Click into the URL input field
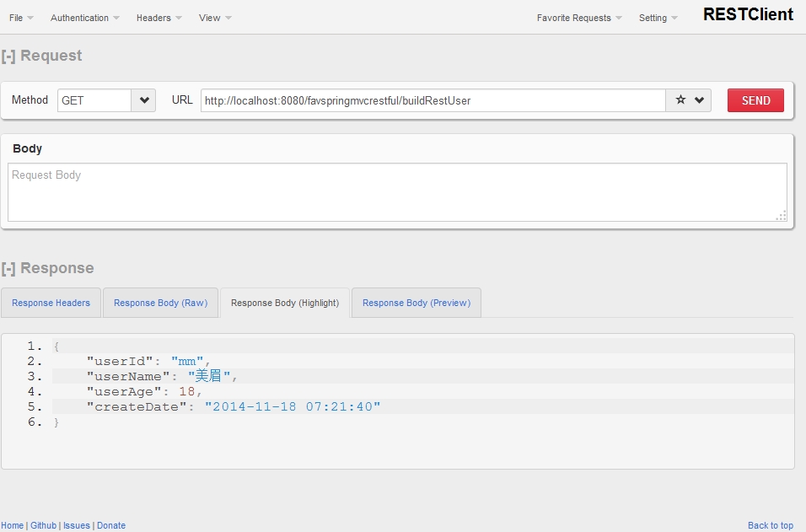This screenshot has height=532, width=806. coord(433,100)
